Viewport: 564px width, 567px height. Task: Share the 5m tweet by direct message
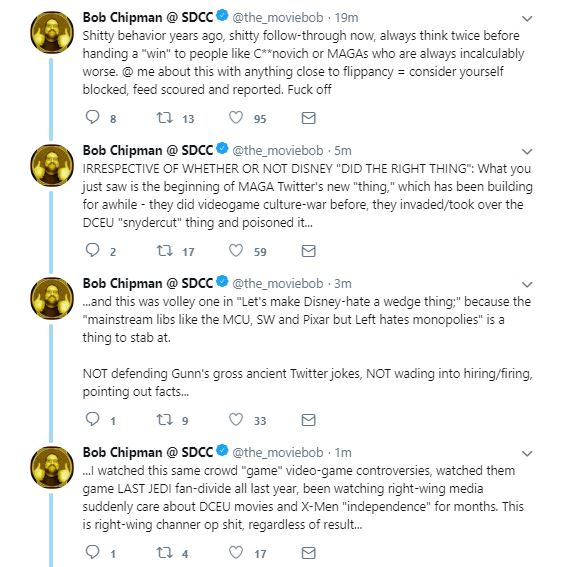[x=308, y=251]
